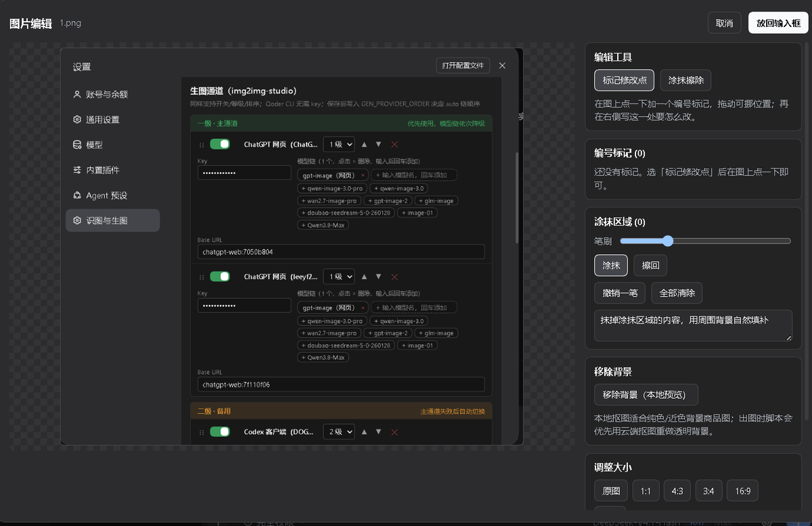Click toggle switch of ChatGPT 网页 (ChatG… row
This screenshot has height=526, width=812.
click(x=220, y=144)
